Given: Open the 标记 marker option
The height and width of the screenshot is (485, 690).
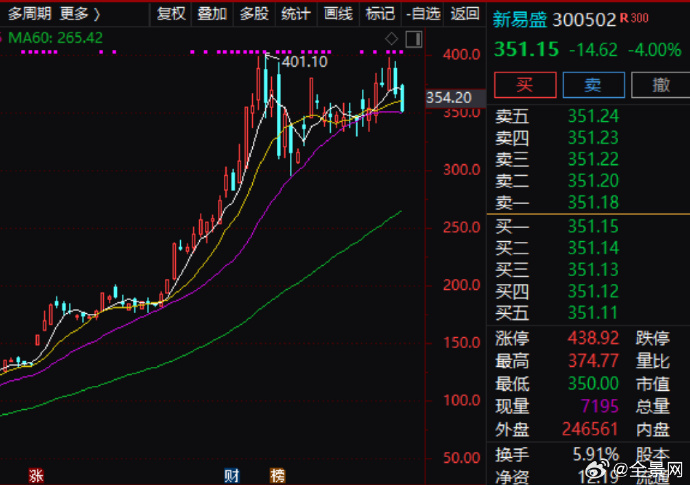Looking at the screenshot, I should [x=380, y=14].
